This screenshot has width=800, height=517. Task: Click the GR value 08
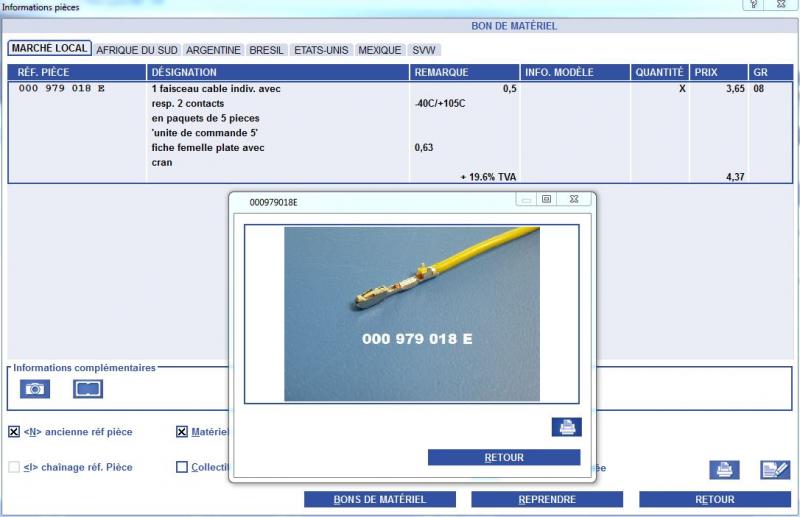[759, 89]
